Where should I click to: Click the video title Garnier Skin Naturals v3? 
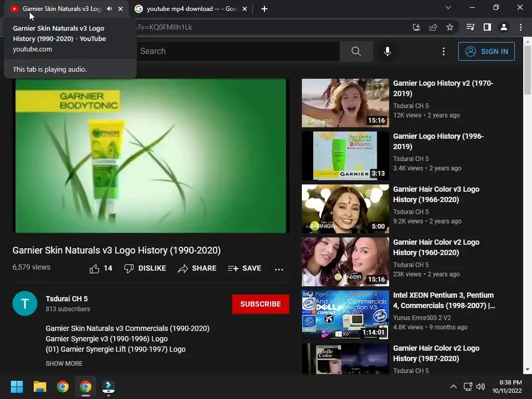tap(117, 250)
